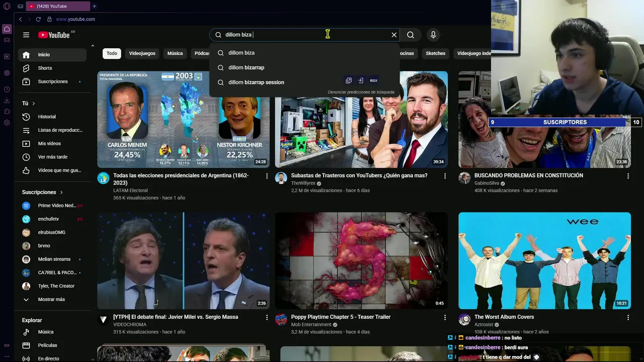Open the pop-out icon in search overlay
This screenshot has width=644, height=362.
(349, 80)
